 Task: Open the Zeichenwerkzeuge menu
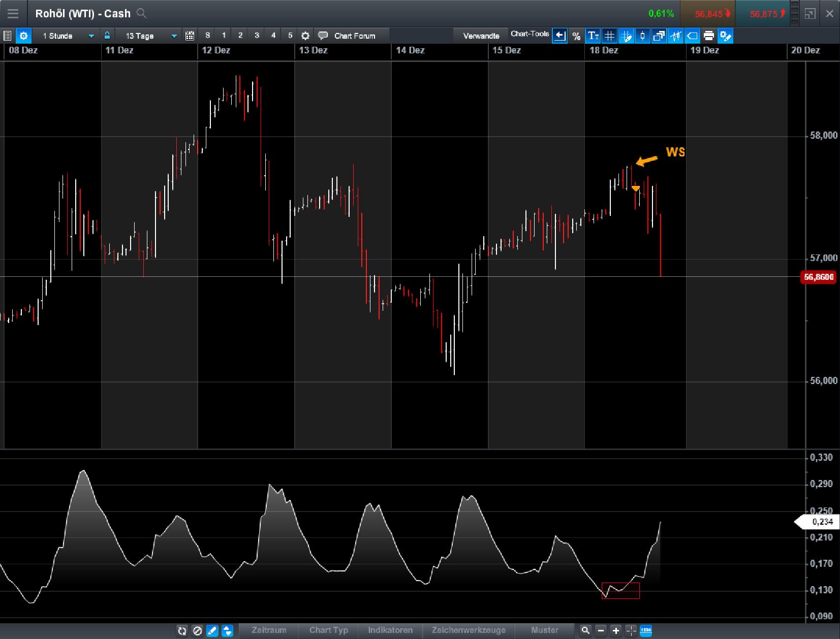[x=468, y=630]
